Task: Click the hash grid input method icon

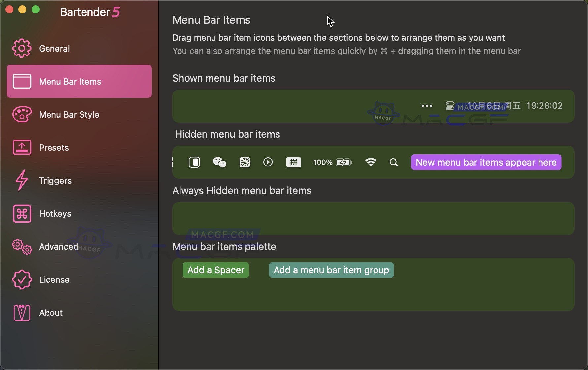Action: click(x=293, y=162)
